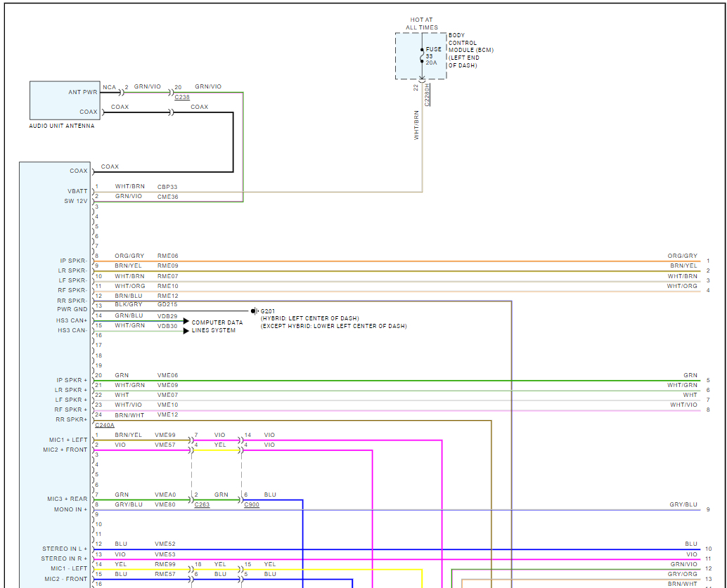This screenshot has width=727, height=588.
Task: Open the C240A connector reference
Action: point(104,425)
